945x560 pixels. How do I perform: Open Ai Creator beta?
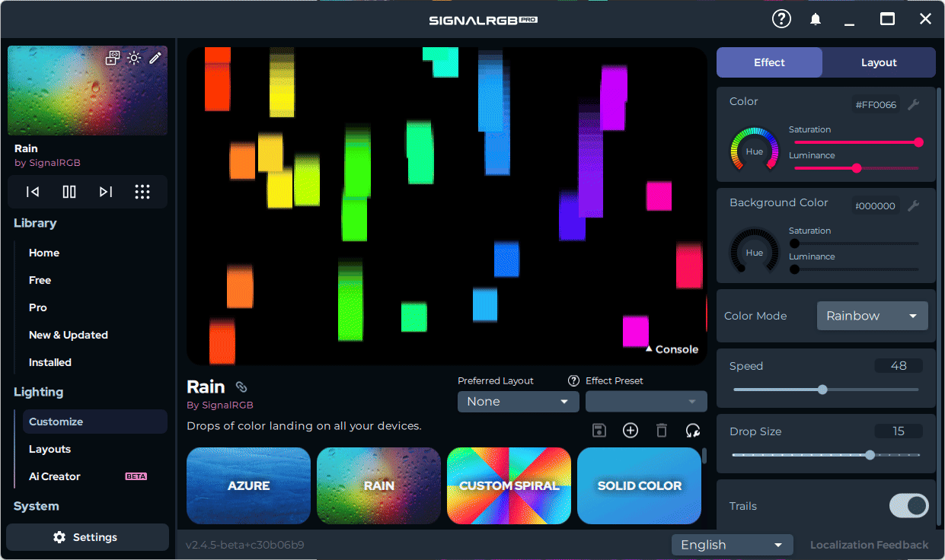[55, 476]
